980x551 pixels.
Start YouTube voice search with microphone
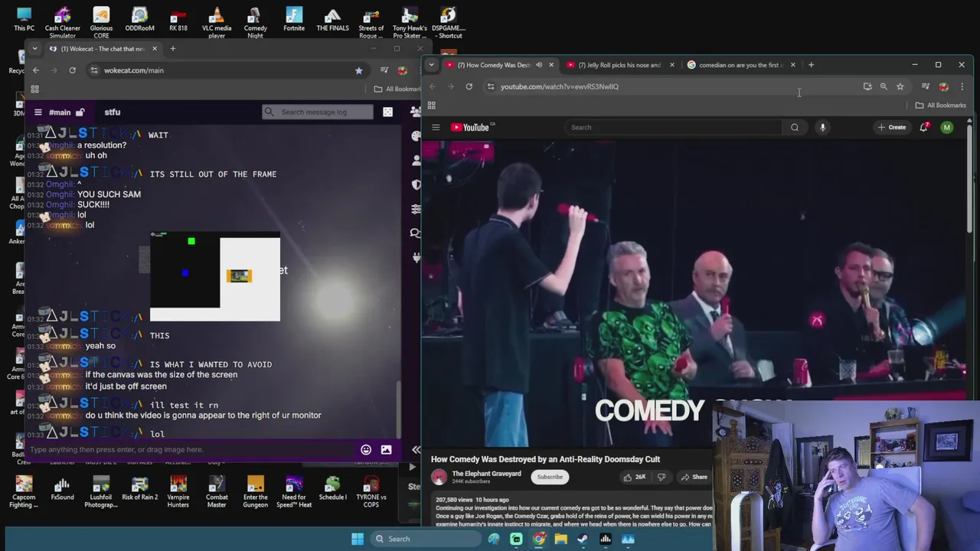click(822, 127)
